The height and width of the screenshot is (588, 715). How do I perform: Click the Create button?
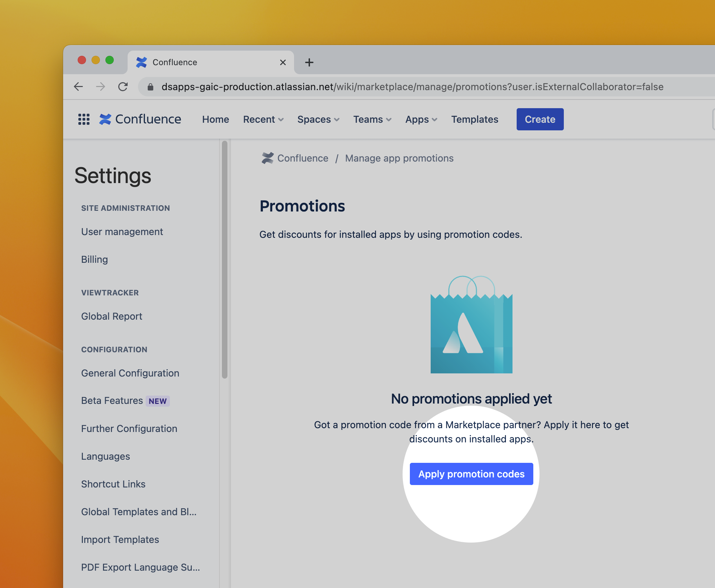[540, 119]
